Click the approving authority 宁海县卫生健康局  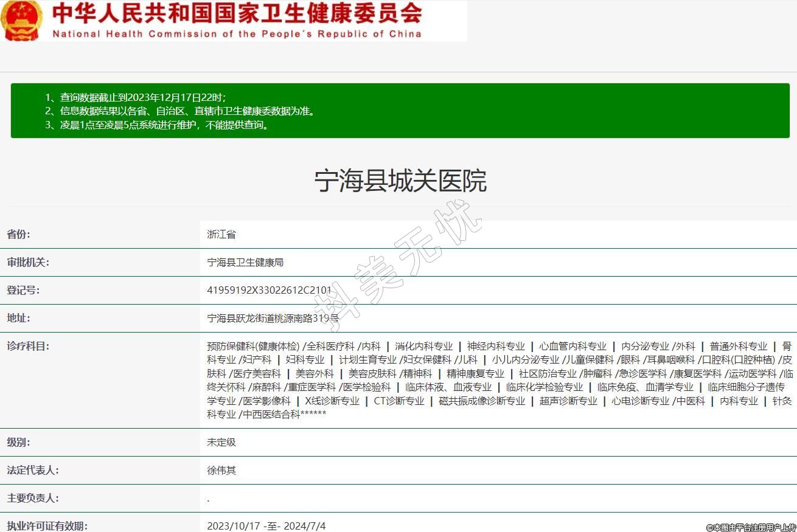point(245,262)
